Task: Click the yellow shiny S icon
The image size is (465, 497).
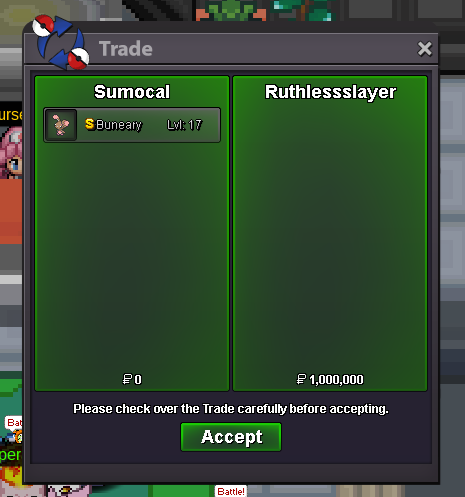Action: coord(89,124)
